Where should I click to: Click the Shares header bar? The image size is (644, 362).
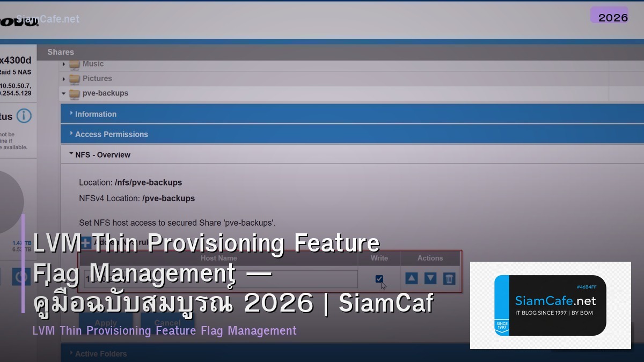click(60, 52)
